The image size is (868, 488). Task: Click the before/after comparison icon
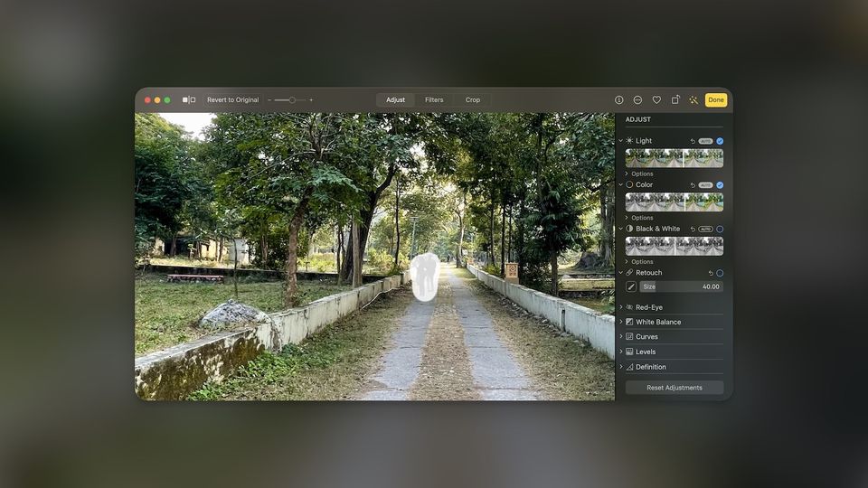(x=189, y=100)
